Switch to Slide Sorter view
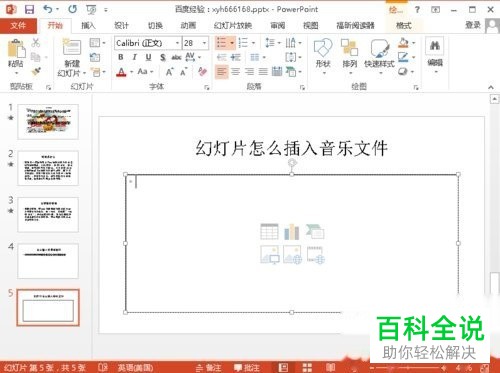 coord(307,367)
